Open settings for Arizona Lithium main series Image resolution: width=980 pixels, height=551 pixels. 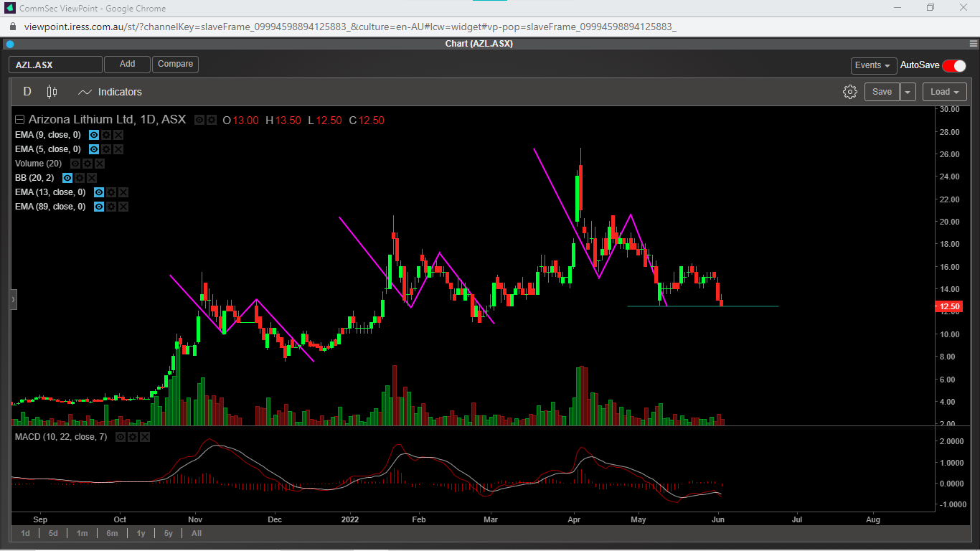pyautogui.click(x=212, y=121)
